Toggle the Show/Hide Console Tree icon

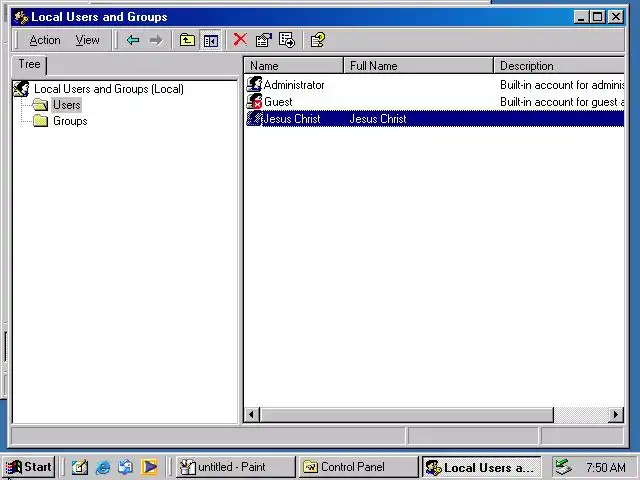point(211,40)
